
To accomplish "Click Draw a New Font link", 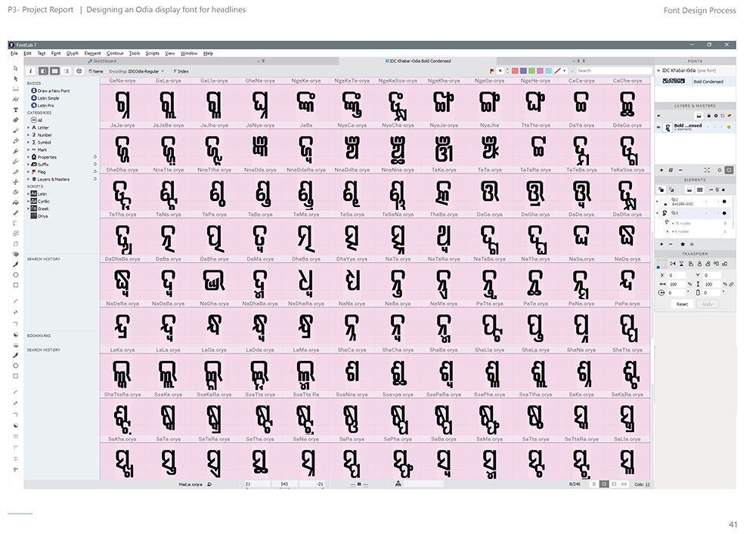I will point(54,91).
